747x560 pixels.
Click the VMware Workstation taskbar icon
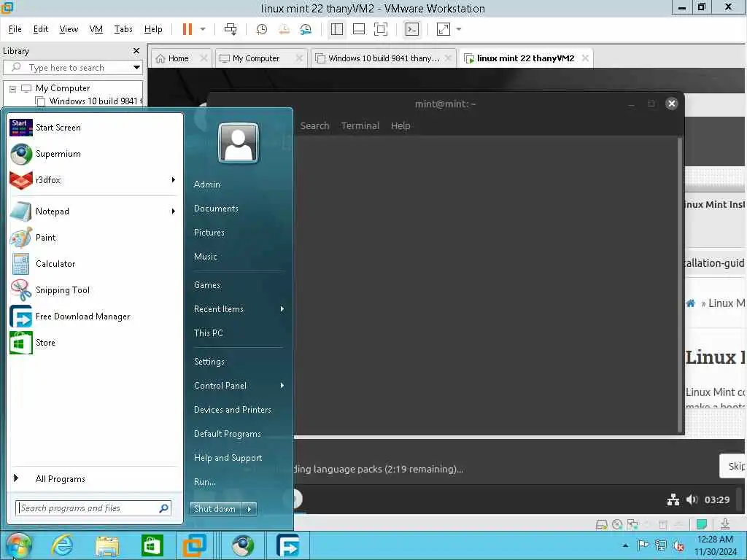pos(194,545)
